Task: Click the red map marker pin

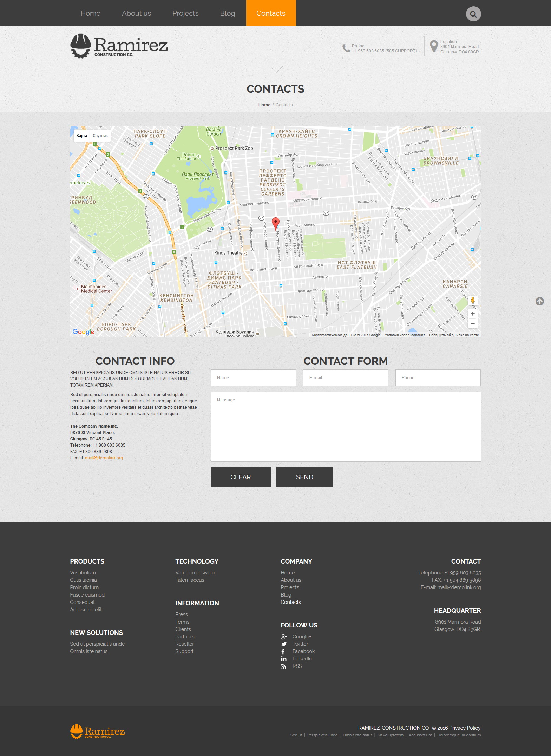Action: pos(276,224)
